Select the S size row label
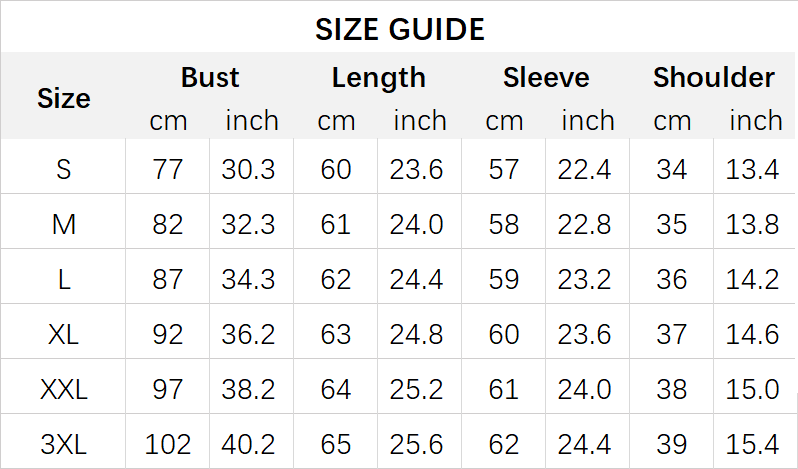 click(63, 169)
